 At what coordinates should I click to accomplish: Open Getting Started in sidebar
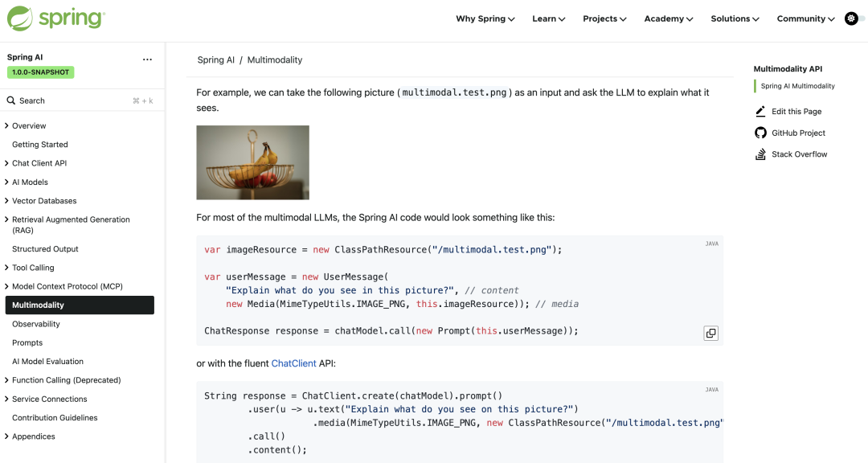point(40,145)
